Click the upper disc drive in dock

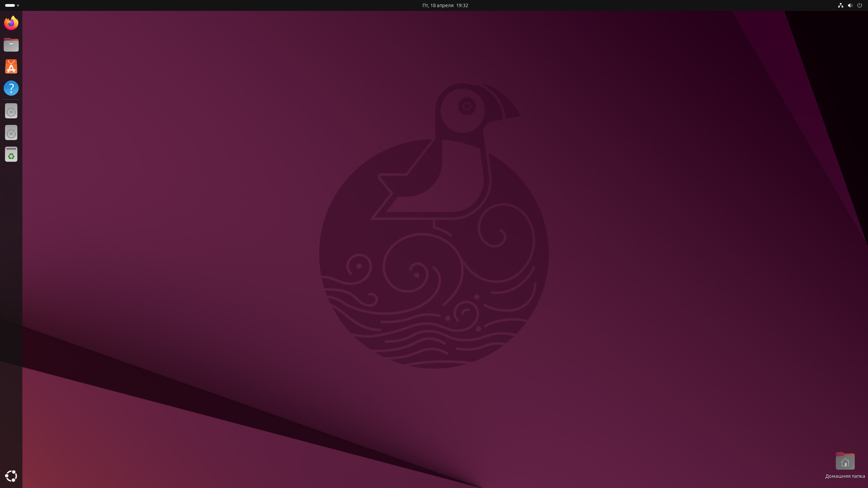click(11, 111)
